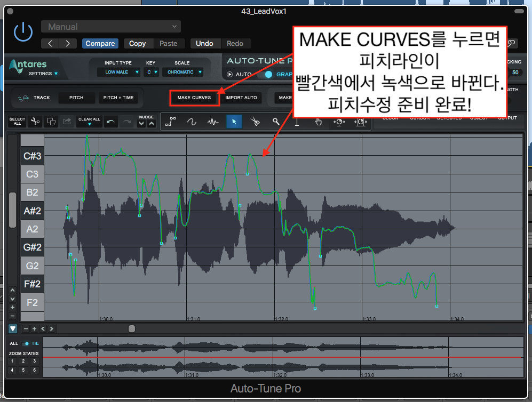Viewport: 532px width, 402px height.
Task: Select the Curve drawing tool
Action: (x=192, y=122)
